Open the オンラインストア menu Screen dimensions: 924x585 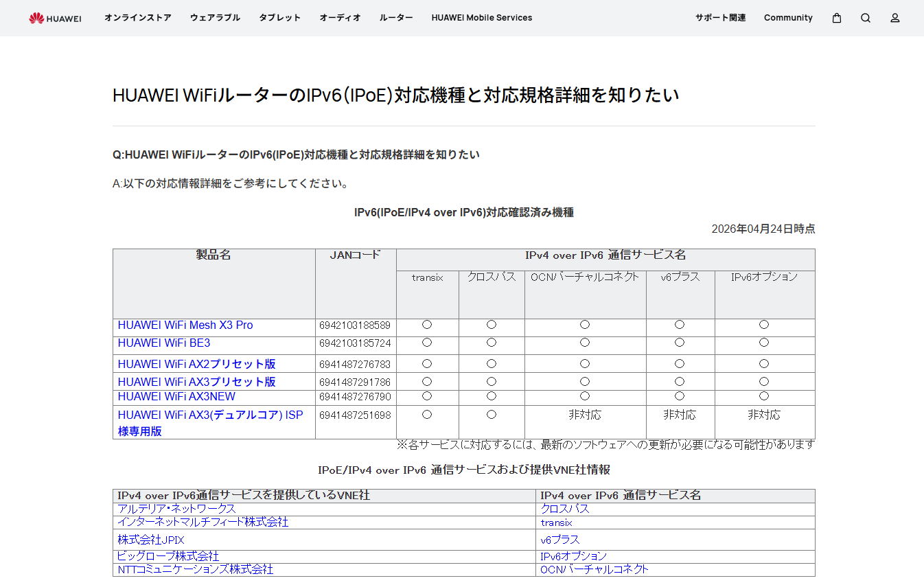click(x=138, y=18)
